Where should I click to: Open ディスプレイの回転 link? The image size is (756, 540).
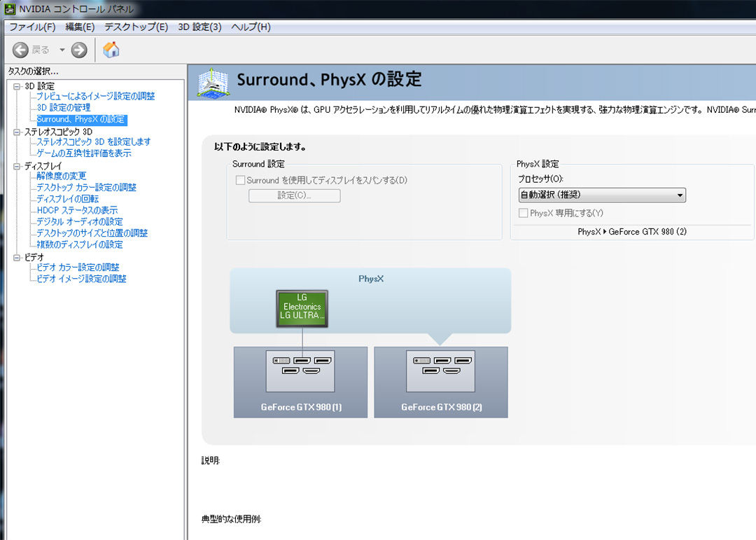point(67,199)
